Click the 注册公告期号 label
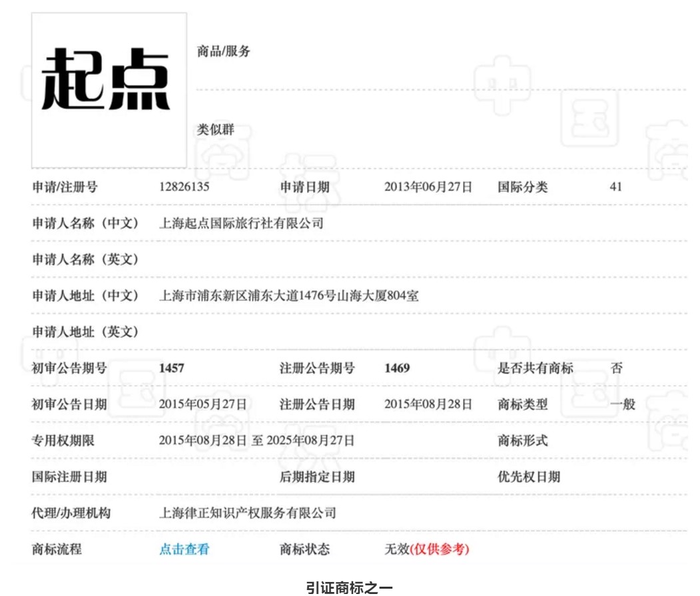Image resolution: width=700 pixels, height=596 pixels. click(317, 368)
